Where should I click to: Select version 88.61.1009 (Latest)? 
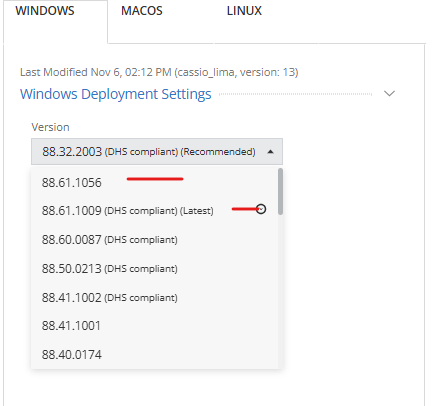(x=154, y=211)
